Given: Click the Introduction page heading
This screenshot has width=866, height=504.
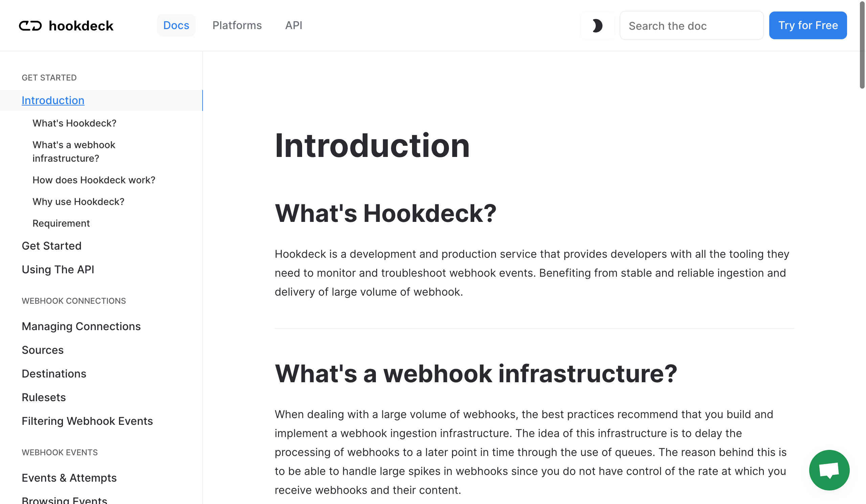Looking at the screenshot, I should click(x=372, y=146).
